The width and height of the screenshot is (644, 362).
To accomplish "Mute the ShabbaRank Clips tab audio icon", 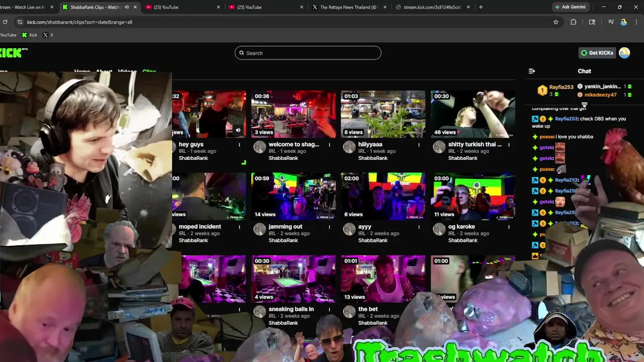I will (127, 7).
